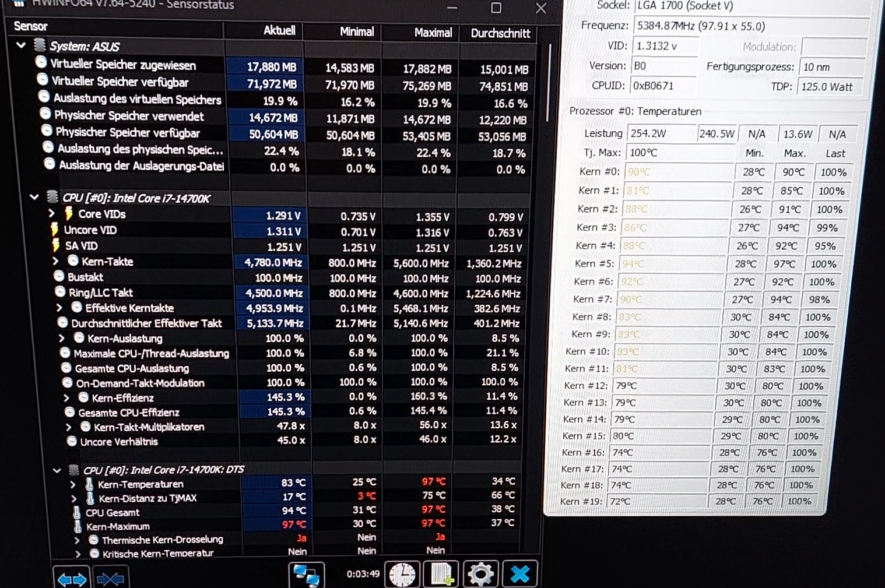
Task: Collapse the System: ASUS group
Action: tap(21, 45)
